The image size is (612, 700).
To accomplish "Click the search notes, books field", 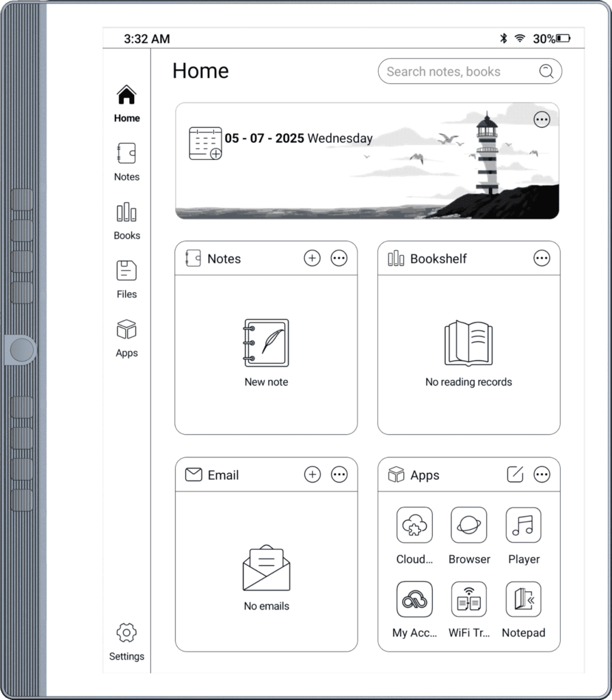I will click(x=470, y=71).
